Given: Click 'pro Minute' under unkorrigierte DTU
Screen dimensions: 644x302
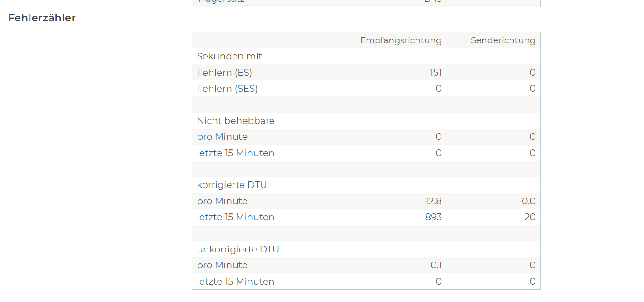Looking at the screenshot, I should click(x=222, y=265).
